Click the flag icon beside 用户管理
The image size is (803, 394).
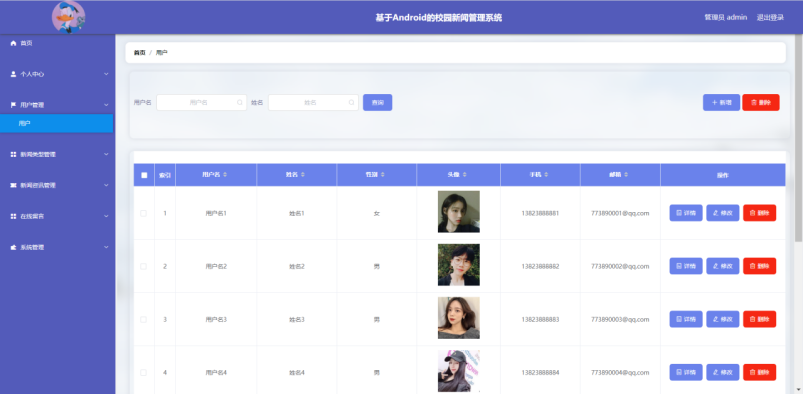click(x=13, y=105)
